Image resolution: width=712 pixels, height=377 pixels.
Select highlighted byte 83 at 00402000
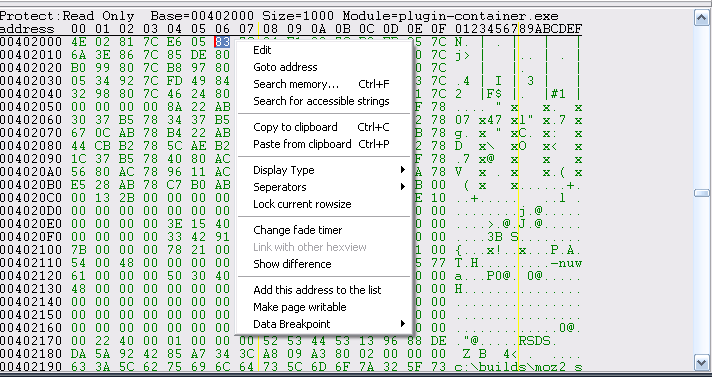(222, 42)
